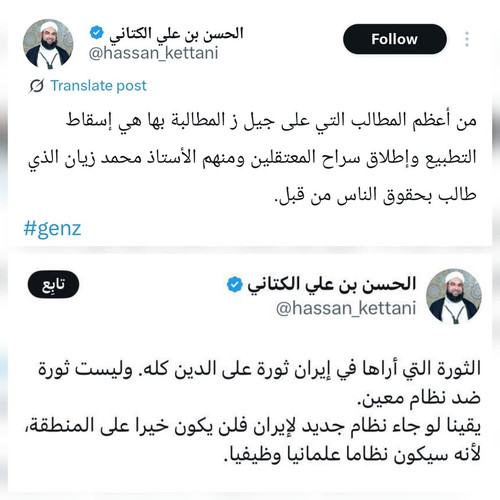500x500 pixels.
Task: Click author name الحسن بن علي الكتاني in bottom post
Action: [331, 285]
